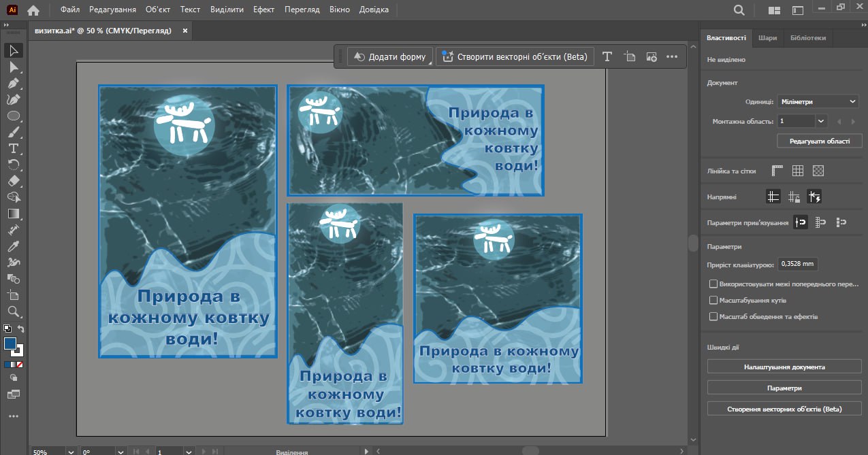Expand the Монтажна область artboard dropdown
Viewport: 868px width, 455px height.
(x=821, y=121)
